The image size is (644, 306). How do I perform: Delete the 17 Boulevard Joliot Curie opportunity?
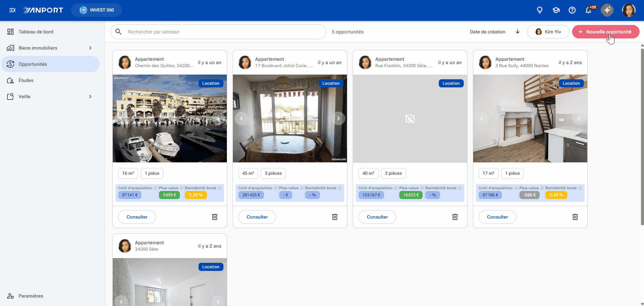pos(335,217)
